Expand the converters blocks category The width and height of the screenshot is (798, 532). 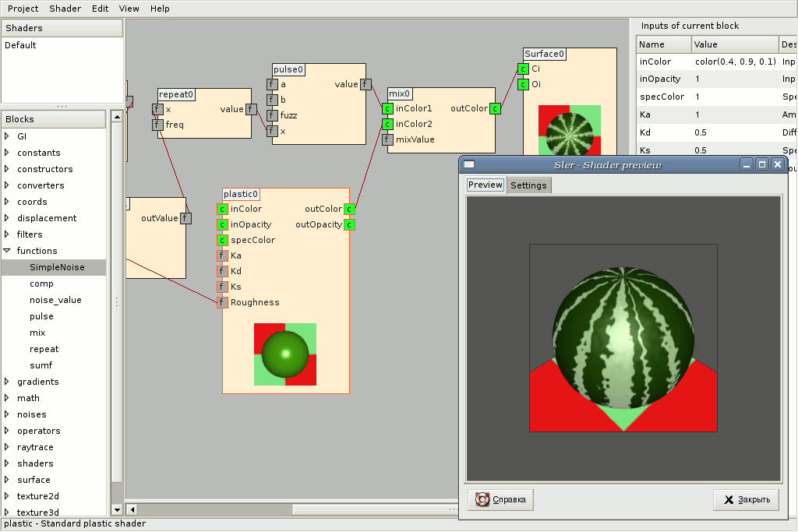(7, 185)
